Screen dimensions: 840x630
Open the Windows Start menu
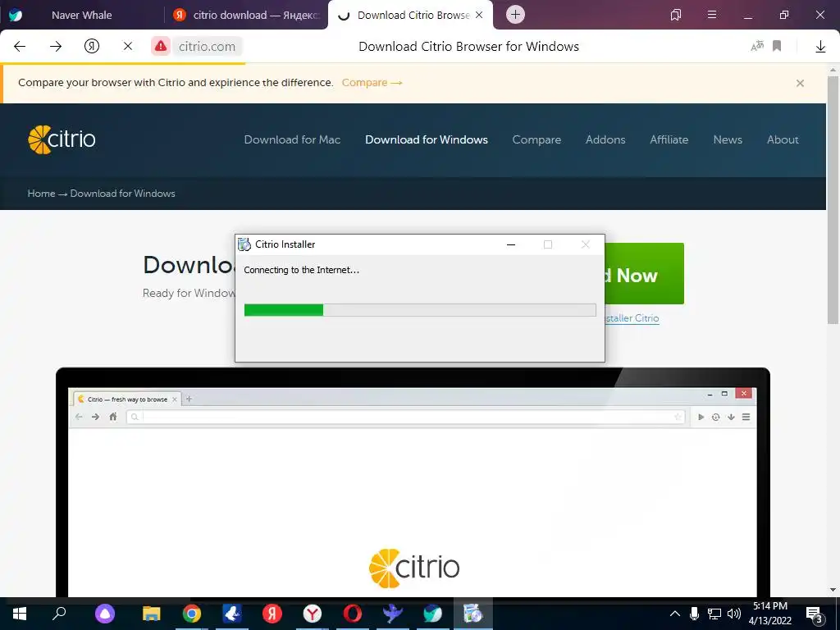pos(20,614)
